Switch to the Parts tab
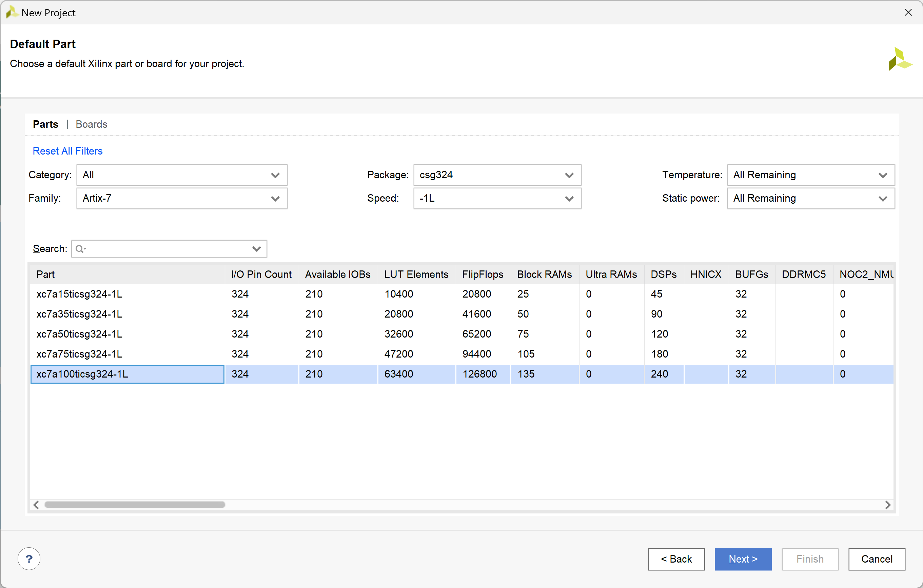The image size is (923, 588). pos(46,124)
